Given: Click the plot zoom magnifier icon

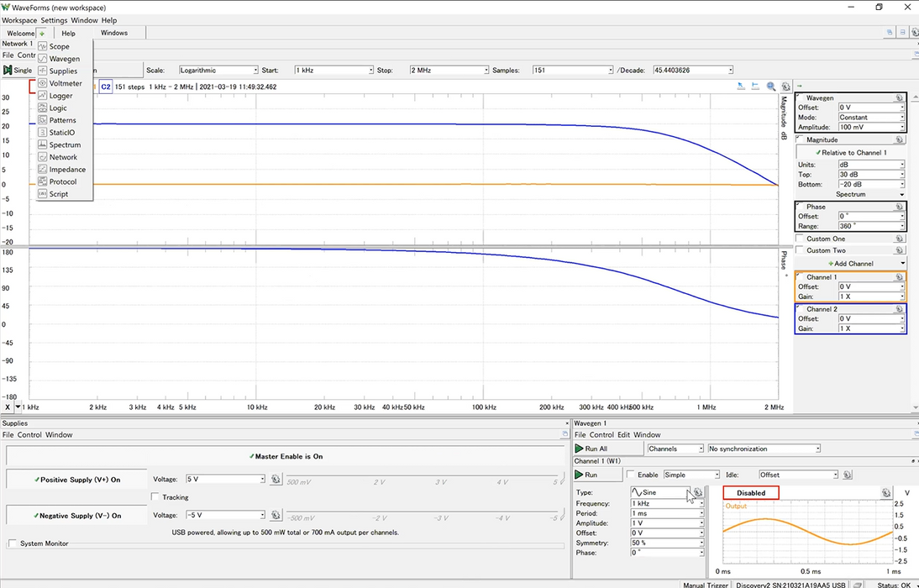Looking at the screenshot, I should point(771,87).
